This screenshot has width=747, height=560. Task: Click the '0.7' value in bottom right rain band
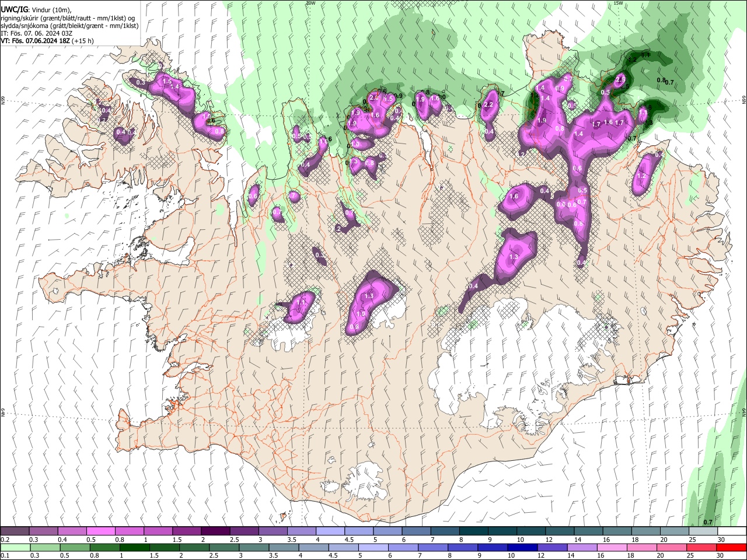tap(707, 522)
